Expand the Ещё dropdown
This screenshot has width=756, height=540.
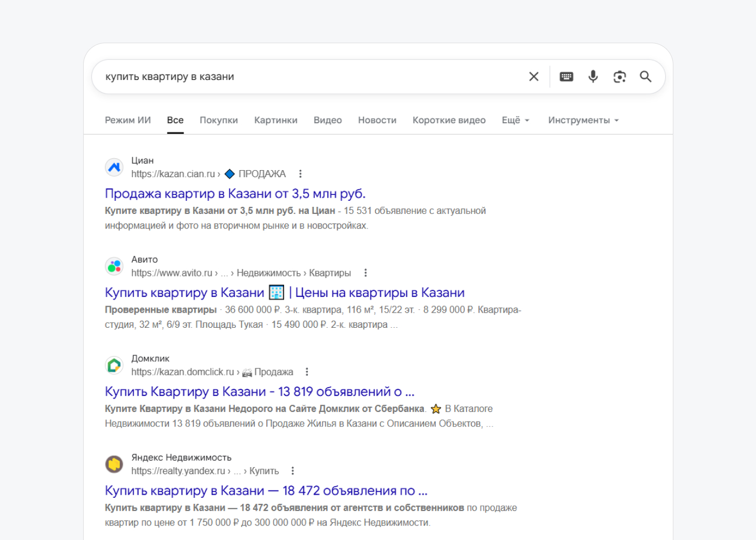[x=516, y=120]
